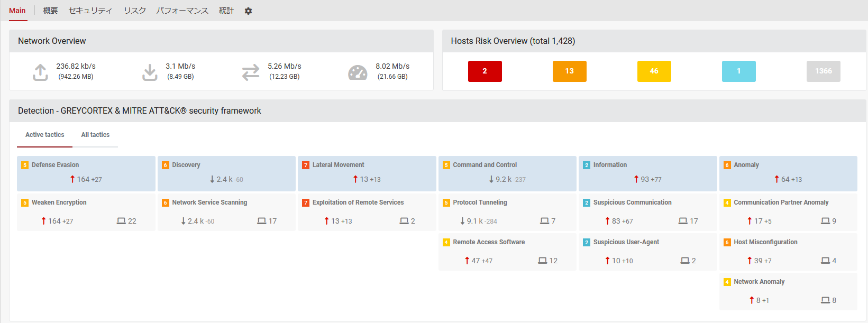This screenshot has height=323, width=868.
Task: Click severity badge 7 beside Lateral Movement
Action: 306,165
